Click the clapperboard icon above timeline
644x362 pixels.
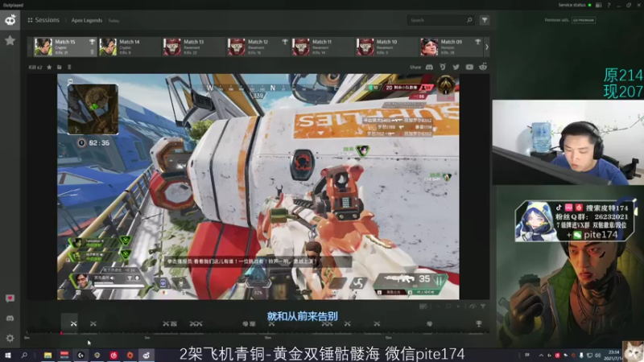pos(423,306)
